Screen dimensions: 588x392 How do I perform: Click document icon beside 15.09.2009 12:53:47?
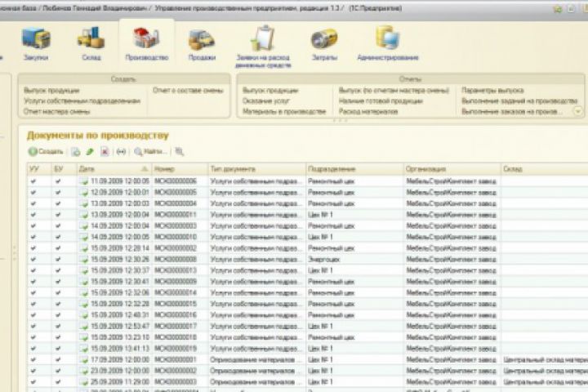[x=83, y=327]
